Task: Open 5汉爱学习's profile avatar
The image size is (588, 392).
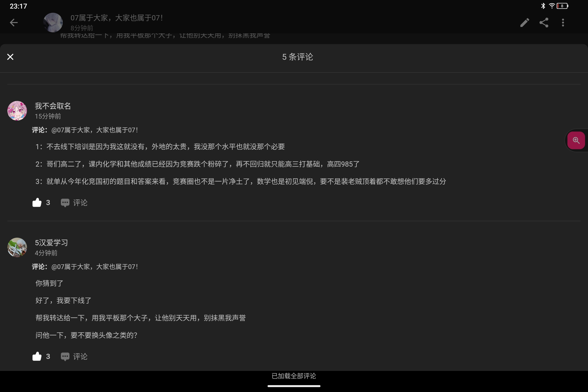Action: [17, 247]
